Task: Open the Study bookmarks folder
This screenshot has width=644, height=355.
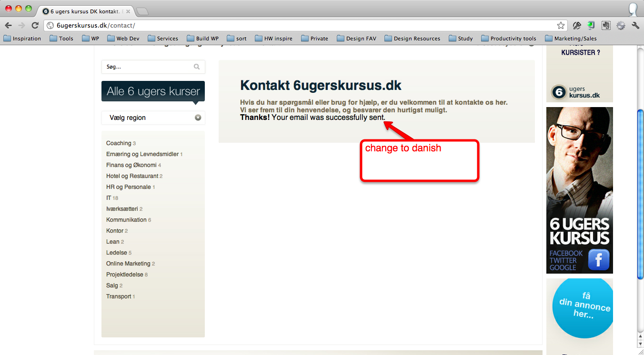Action: [x=461, y=39]
